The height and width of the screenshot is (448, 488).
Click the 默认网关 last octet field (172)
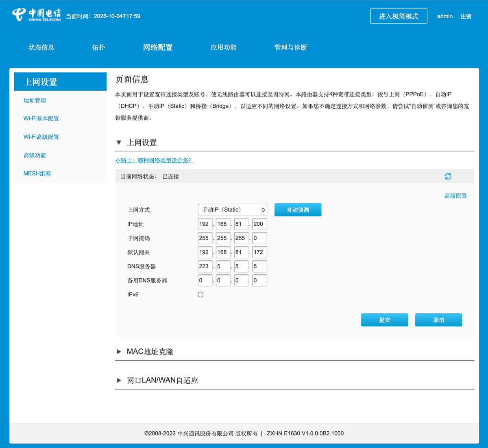pyautogui.click(x=259, y=252)
